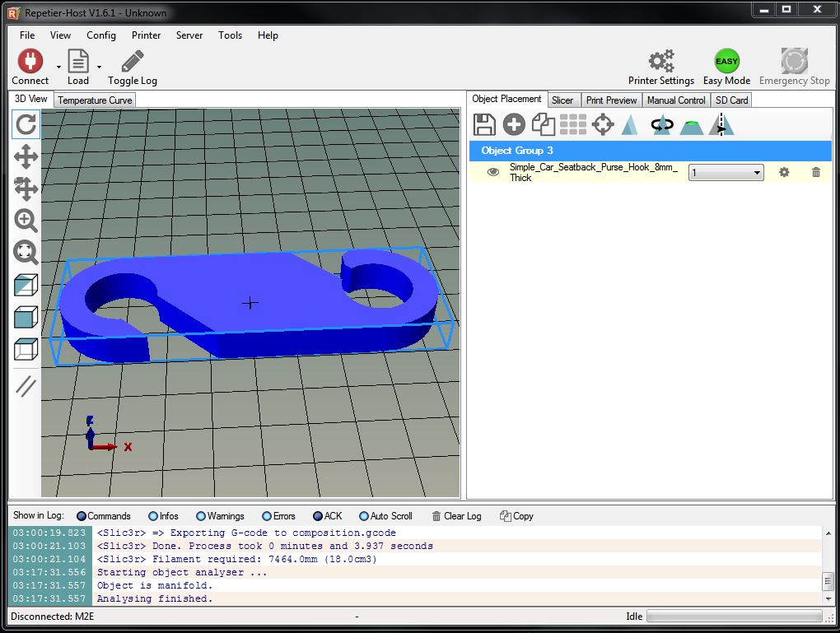Open the Printer menu
The image size is (840, 633).
pyautogui.click(x=146, y=35)
